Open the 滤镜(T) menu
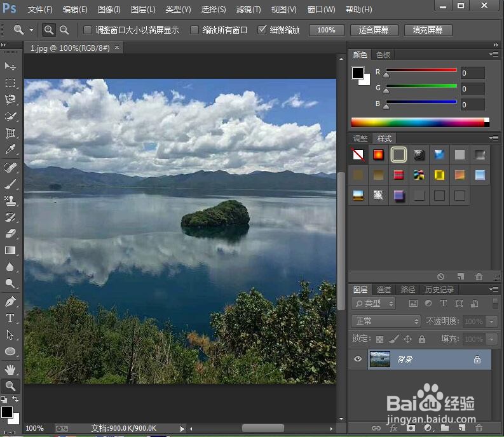This screenshot has width=504, height=437. 249,10
